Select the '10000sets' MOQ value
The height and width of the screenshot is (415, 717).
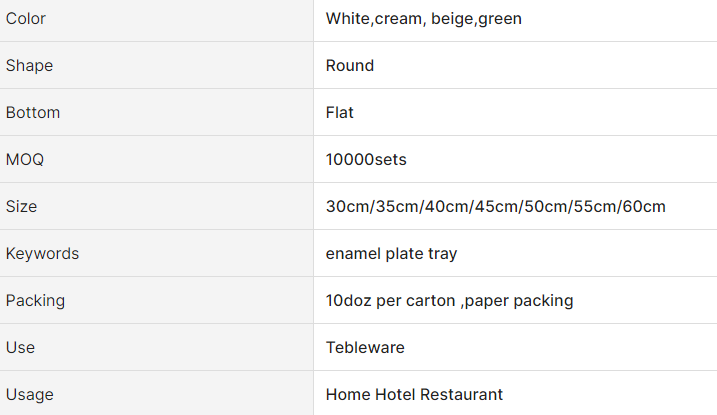click(x=366, y=160)
